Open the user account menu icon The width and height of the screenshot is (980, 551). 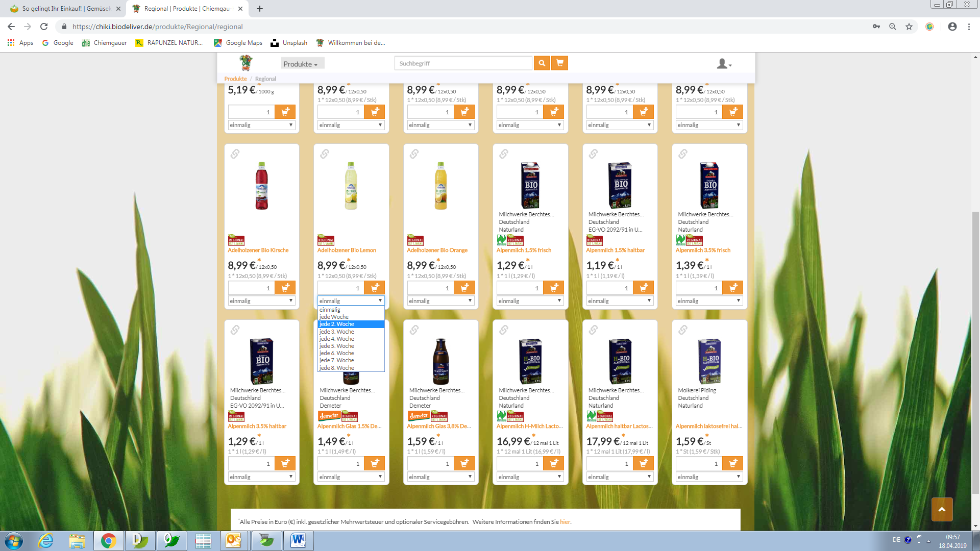[x=724, y=64]
